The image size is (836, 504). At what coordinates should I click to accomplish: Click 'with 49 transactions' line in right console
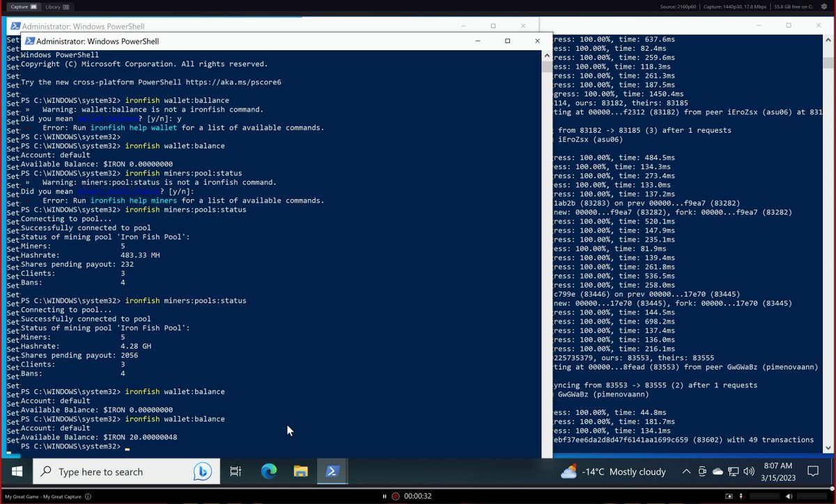(x=683, y=440)
